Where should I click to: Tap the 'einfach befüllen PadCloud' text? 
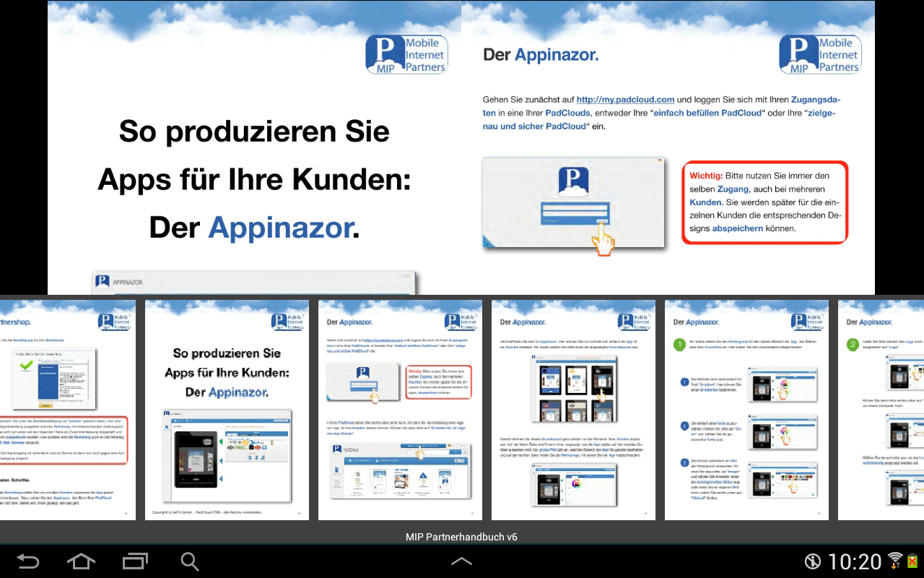click(706, 113)
